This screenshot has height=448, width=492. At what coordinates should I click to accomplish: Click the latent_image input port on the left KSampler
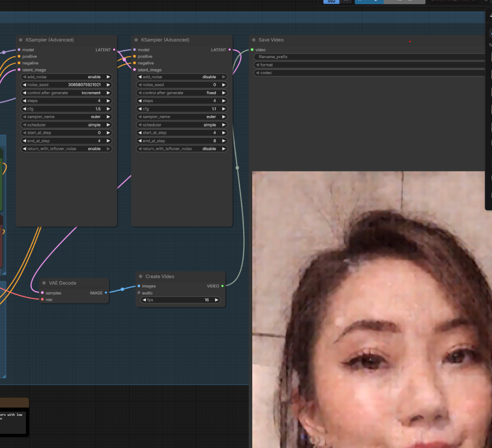[19, 69]
